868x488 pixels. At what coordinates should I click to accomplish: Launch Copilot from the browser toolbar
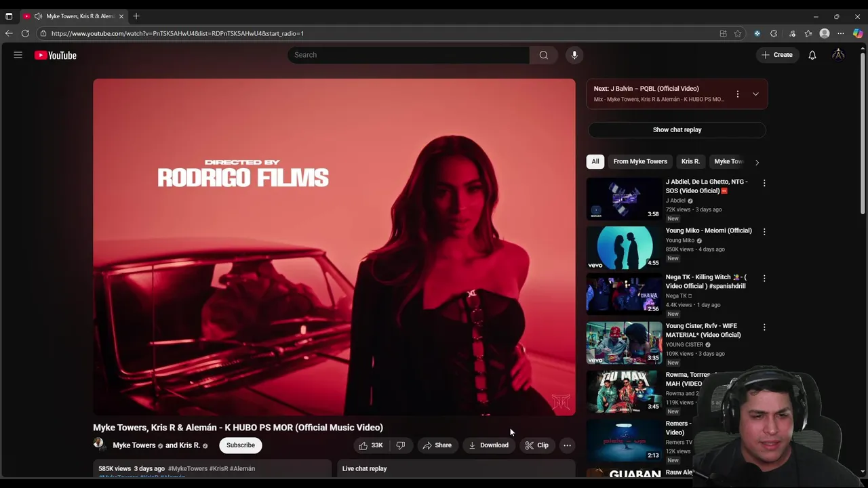[x=858, y=33]
